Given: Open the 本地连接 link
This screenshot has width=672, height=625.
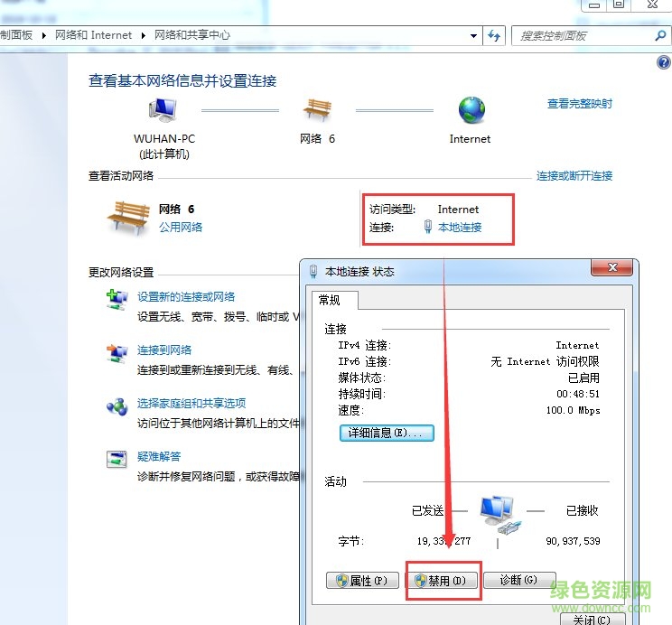Looking at the screenshot, I should (460, 228).
